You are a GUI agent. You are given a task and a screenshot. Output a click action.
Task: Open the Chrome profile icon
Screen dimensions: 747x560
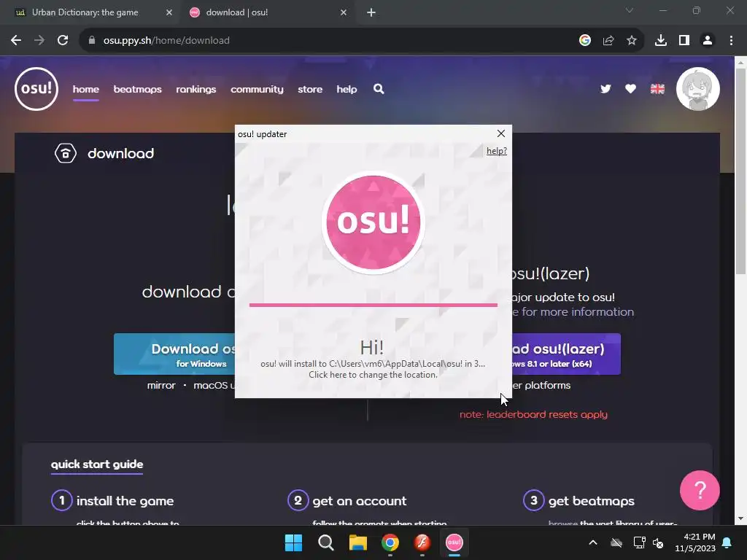point(708,41)
